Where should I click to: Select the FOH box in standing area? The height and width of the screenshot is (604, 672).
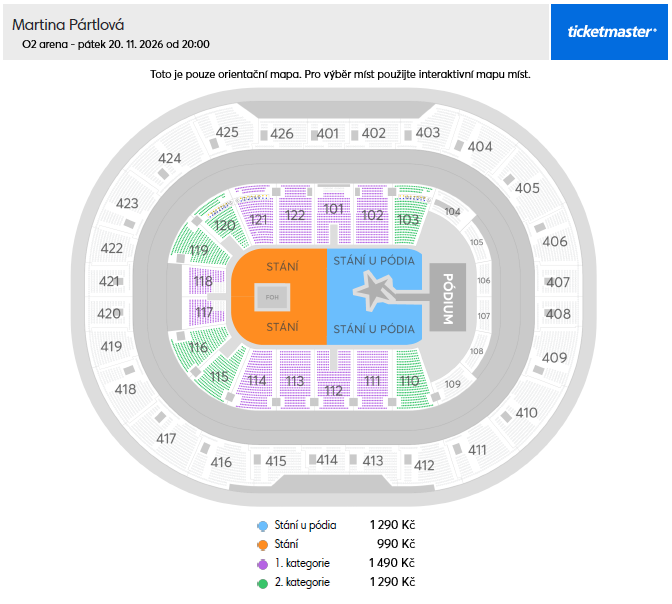click(x=270, y=297)
